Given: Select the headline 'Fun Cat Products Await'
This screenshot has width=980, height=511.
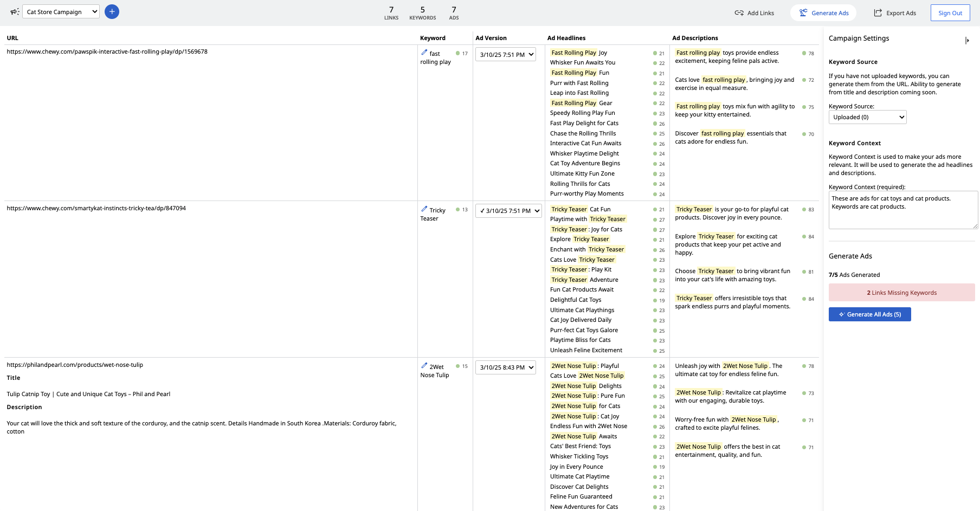Looking at the screenshot, I should click(582, 290).
